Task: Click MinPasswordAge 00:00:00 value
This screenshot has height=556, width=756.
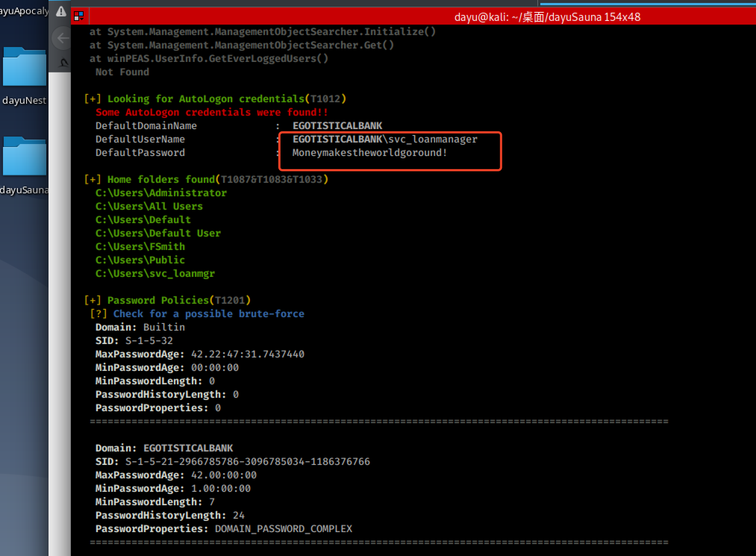Action: (x=215, y=368)
